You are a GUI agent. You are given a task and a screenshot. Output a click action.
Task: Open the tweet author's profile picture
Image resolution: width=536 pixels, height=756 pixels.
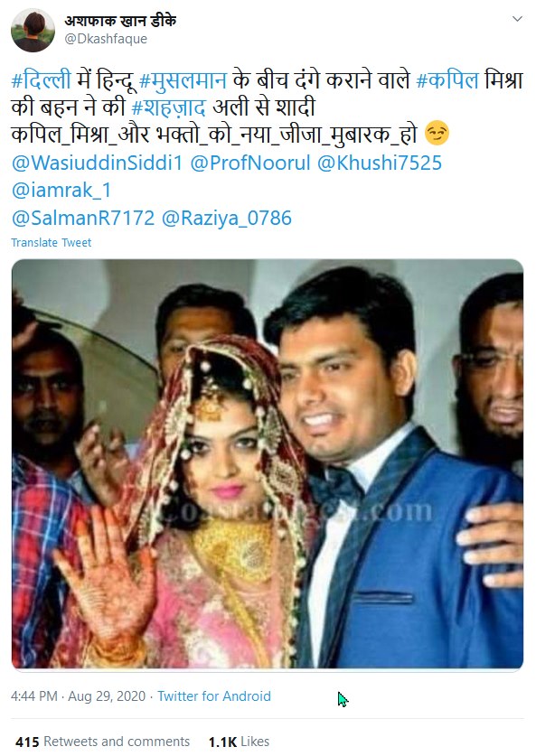(x=33, y=30)
